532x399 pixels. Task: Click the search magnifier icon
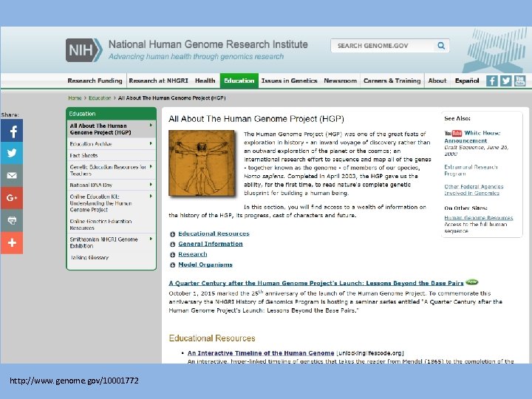tap(441, 46)
